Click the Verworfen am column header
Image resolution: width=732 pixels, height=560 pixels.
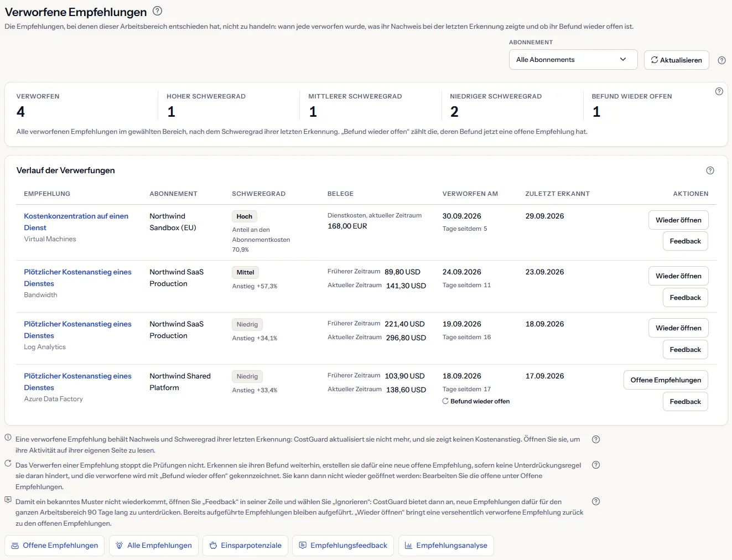[x=470, y=194]
